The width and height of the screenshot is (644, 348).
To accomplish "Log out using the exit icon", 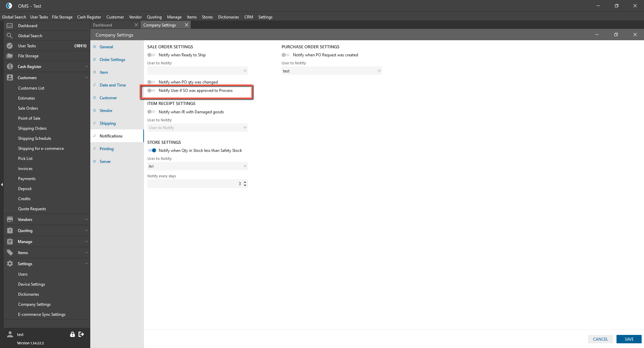I will [81, 334].
